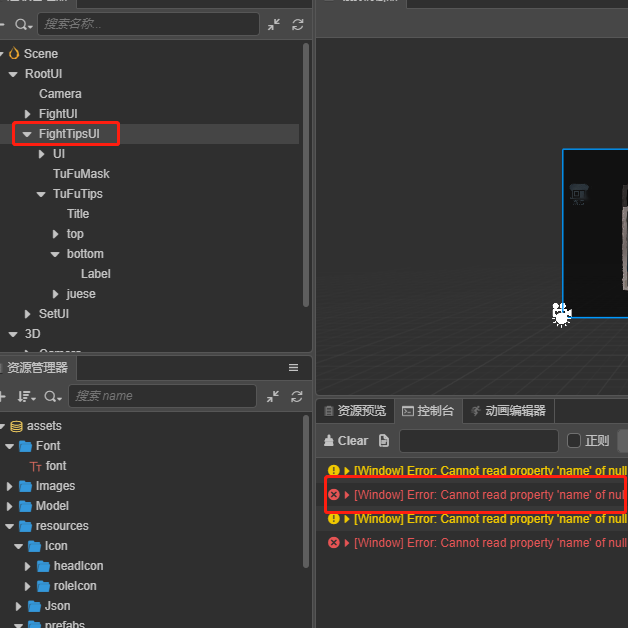Open the console log file icon

point(384,441)
